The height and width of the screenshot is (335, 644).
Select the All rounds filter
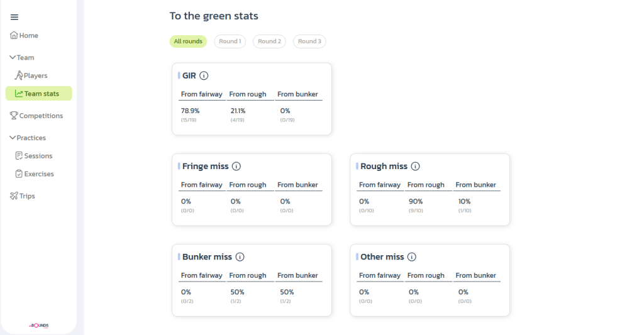[x=188, y=41]
